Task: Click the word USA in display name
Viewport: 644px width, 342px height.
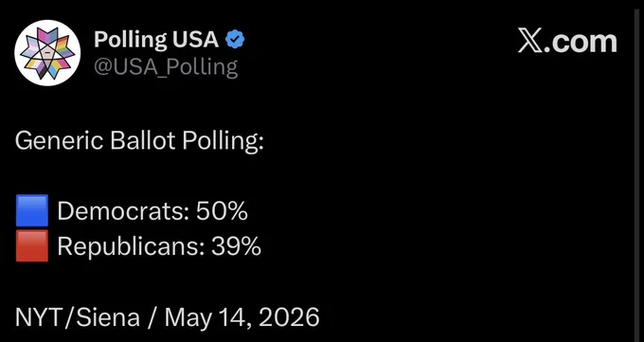Action: (195, 40)
